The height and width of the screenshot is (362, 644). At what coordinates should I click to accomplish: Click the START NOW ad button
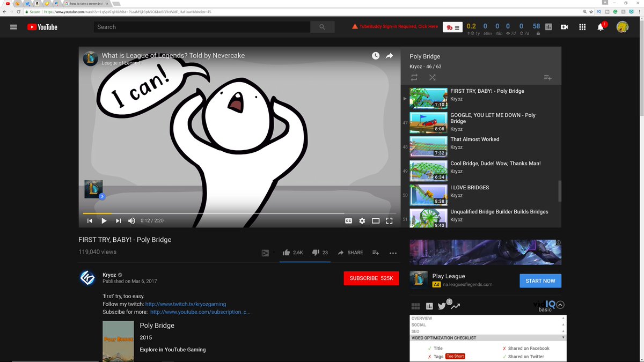(540, 280)
